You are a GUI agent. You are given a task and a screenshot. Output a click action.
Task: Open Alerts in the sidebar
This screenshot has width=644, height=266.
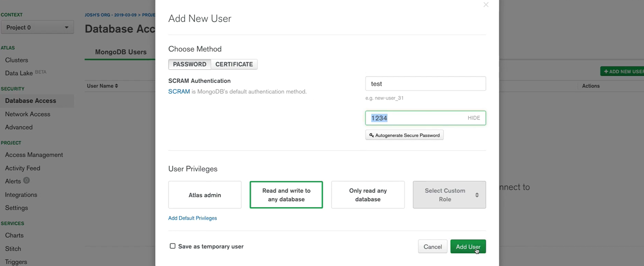click(13, 181)
